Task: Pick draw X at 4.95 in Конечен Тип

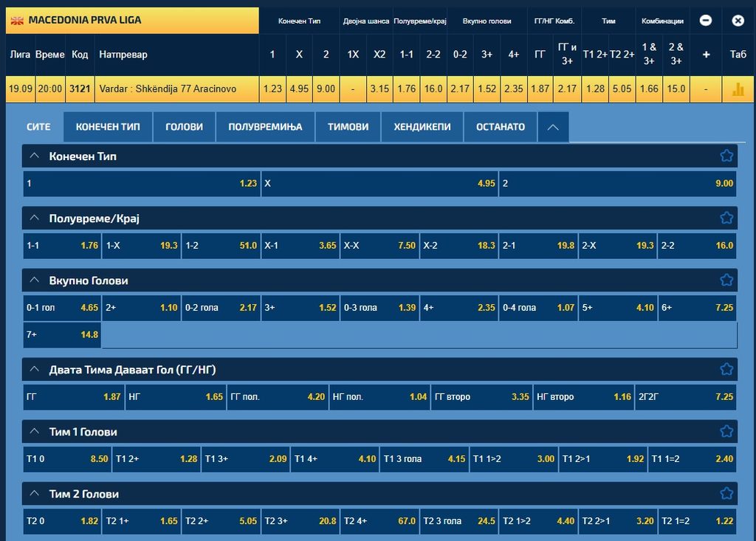Action: tap(380, 184)
